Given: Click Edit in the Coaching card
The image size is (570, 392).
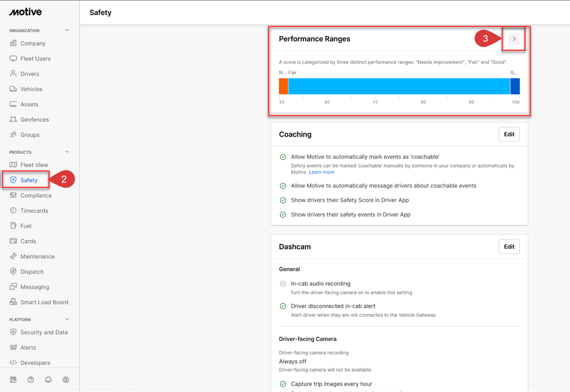Looking at the screenshot, I should 509,134.
